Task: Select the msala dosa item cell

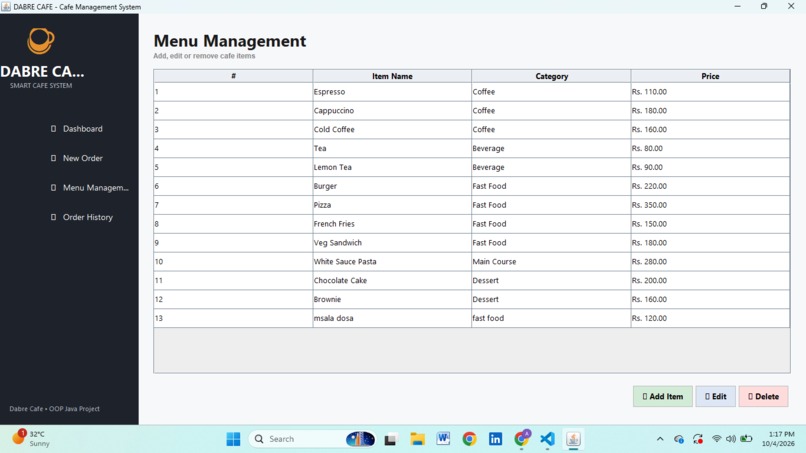Action: (x=392, y=318)
